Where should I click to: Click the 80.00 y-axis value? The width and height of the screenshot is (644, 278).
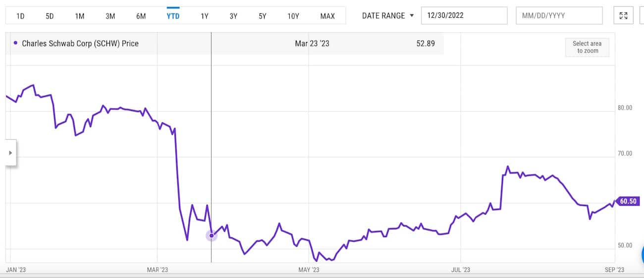[x=625, y=108]
